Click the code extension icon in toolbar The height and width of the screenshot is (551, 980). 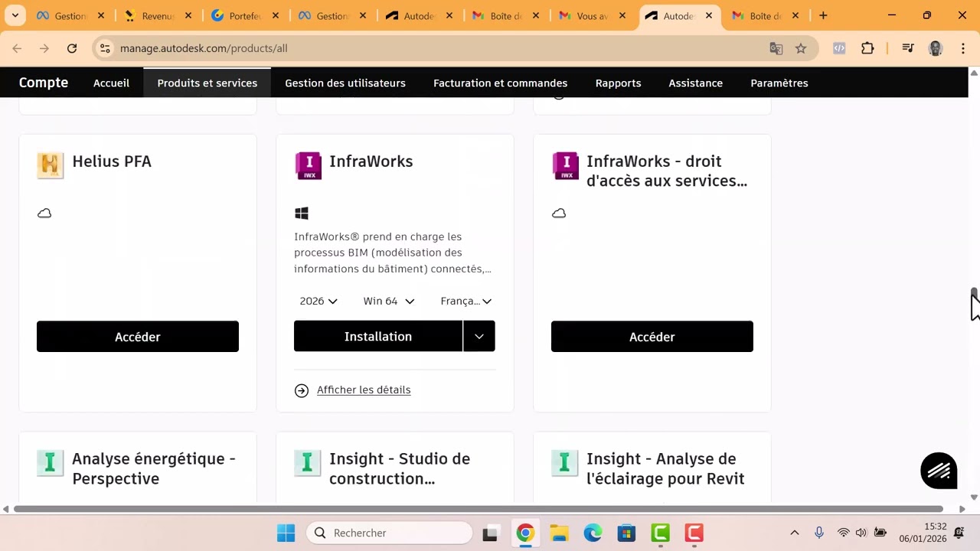coord(839,48)
